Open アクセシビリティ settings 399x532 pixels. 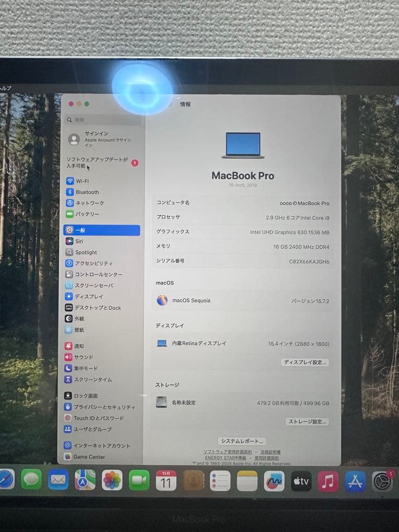tap(89, 263)
